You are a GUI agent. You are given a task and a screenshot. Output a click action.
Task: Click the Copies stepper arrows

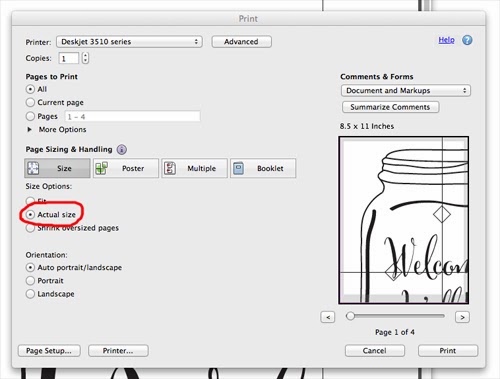(x=85, y=58)
